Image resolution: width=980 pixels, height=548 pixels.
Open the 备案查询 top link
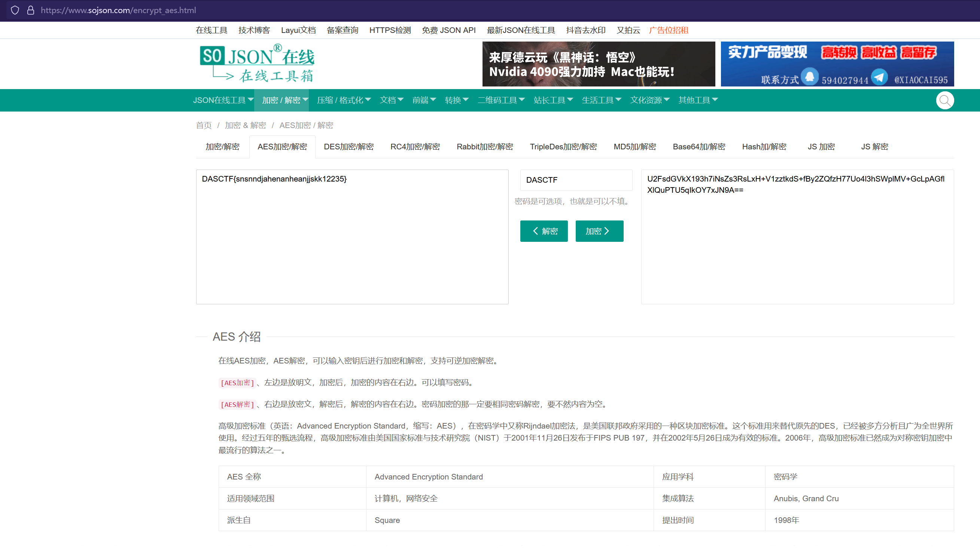343,30
